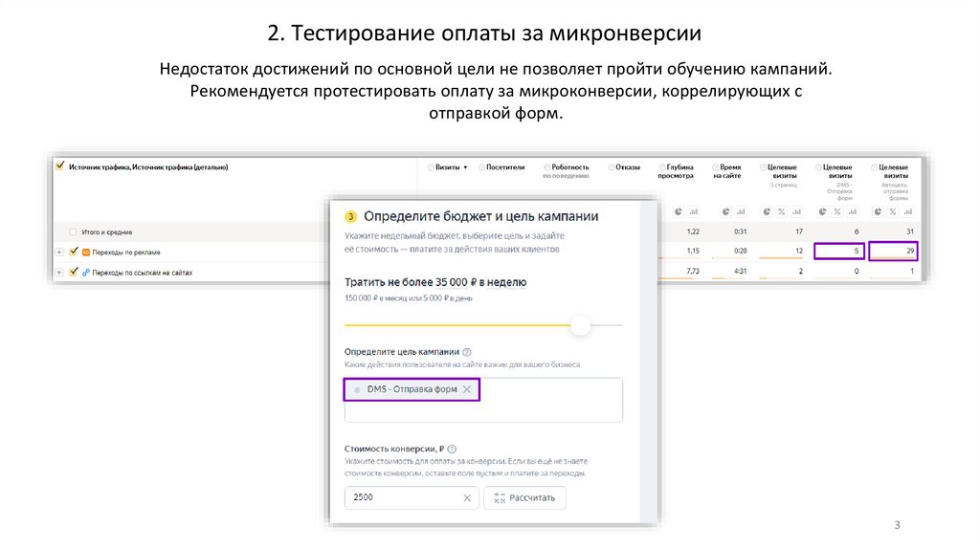The height and width of the screenshot is (549, 980).
Task: Open the Визиты column sort dropdown
Action: point(465,167)
